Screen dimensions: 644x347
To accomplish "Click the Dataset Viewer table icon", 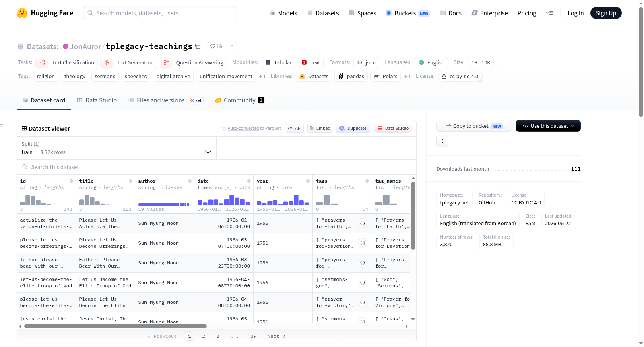I will pyautogui.click(x=24, y=128).
